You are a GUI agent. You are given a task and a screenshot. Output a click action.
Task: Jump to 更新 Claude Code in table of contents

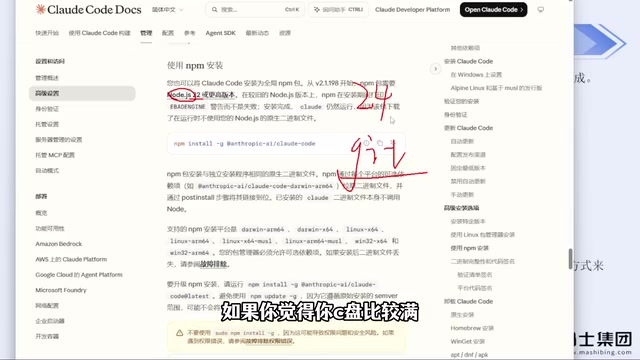click(468, 128)
